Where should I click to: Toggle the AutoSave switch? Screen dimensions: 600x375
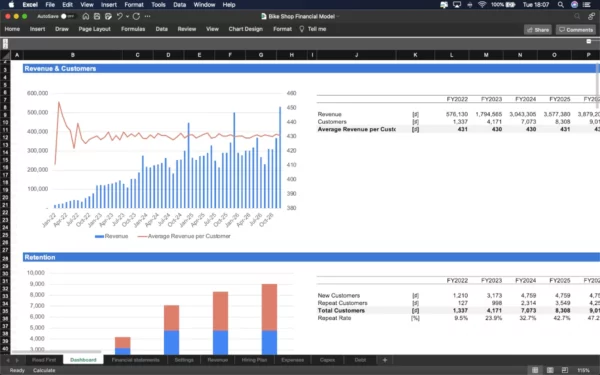coord(67,16)
